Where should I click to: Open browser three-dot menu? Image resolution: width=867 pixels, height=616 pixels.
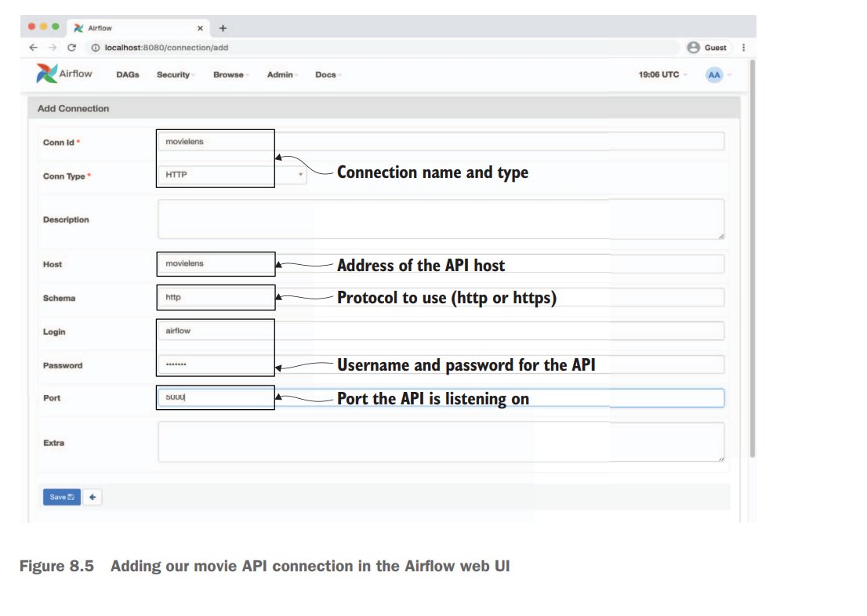pos(743,48)
